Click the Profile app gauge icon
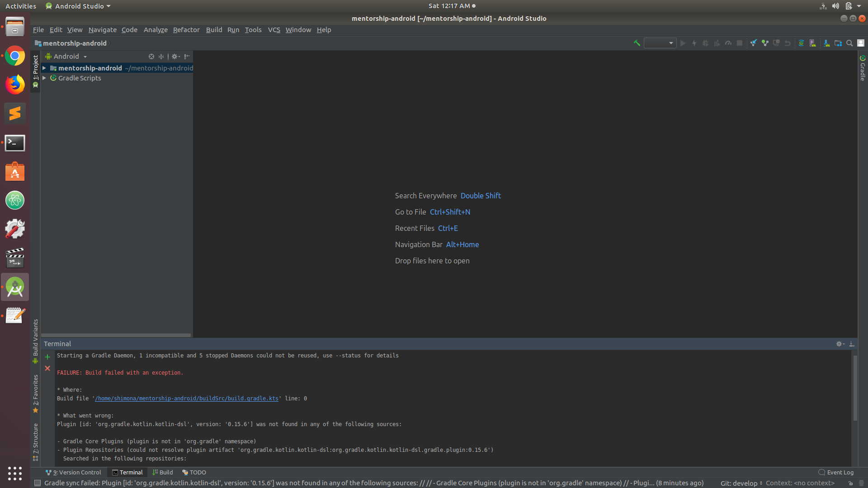This screenshot has width=868, height=488. pos(728,43)
